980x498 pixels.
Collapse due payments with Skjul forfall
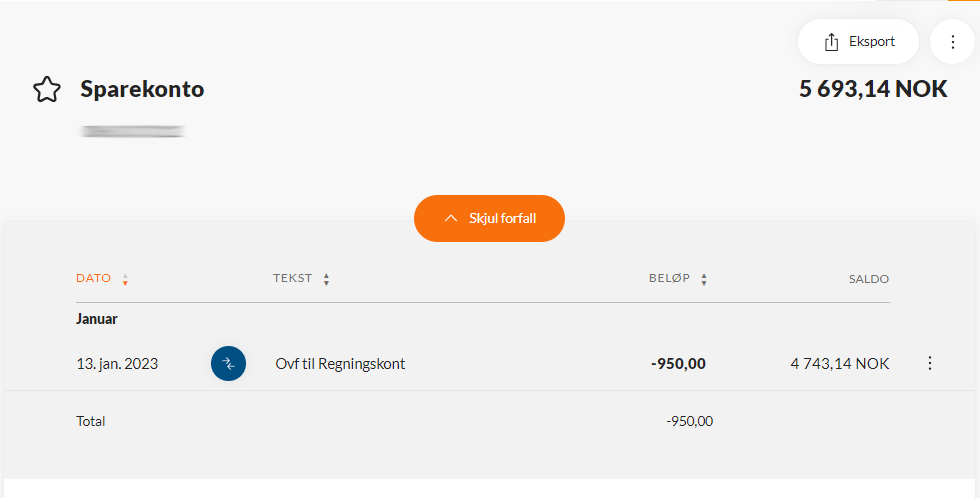(x=489, y=218)
